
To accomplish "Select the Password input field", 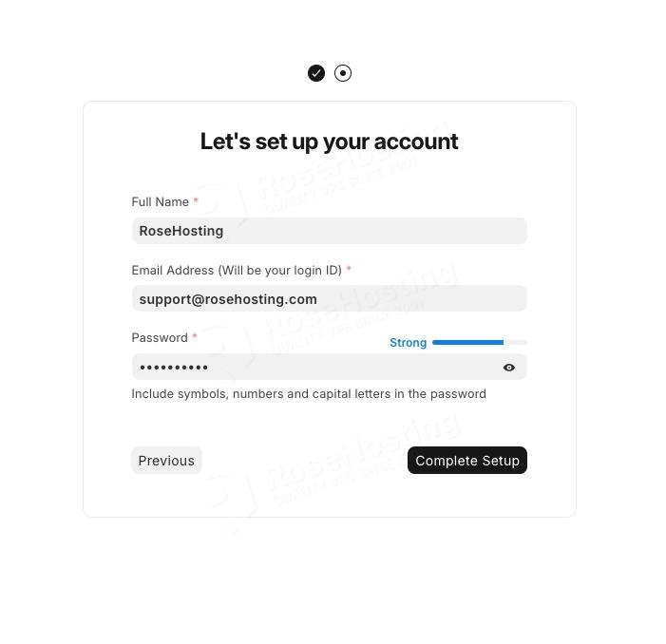I will (x=314, y=368).
